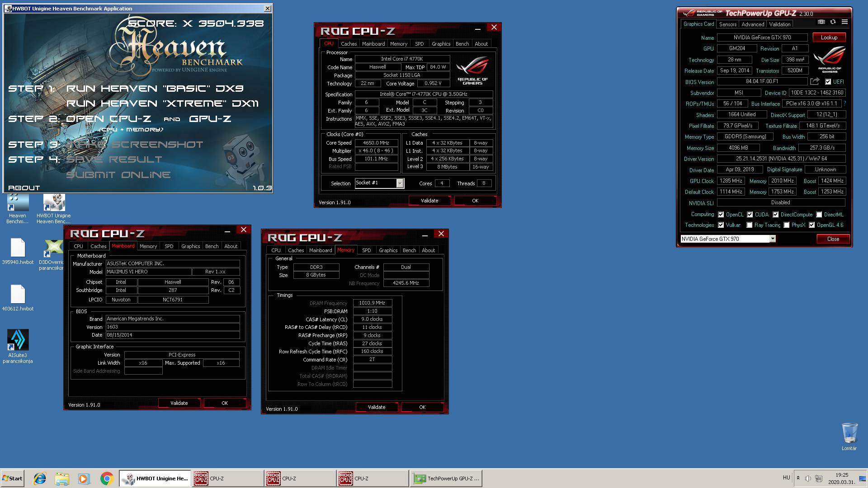Select the 395940.hwbot file on the desktop
Viewport: 868px width, 488px height.
[x=18, y=251]
